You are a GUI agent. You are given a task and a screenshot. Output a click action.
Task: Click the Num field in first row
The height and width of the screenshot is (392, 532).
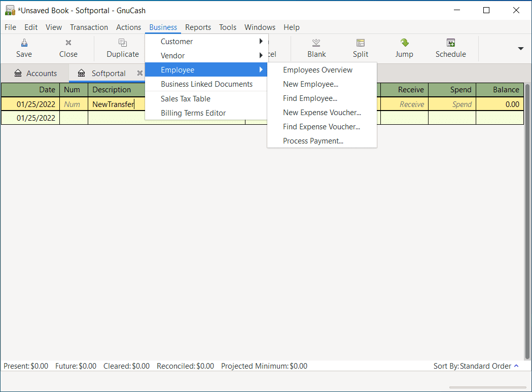[x=74, y=104]
